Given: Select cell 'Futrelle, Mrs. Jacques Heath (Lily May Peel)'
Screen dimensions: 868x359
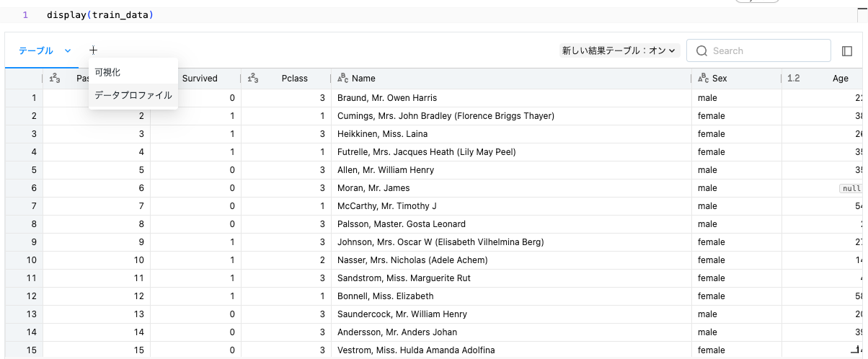Looking at the screenshot, I should click(x=511, y=152).
